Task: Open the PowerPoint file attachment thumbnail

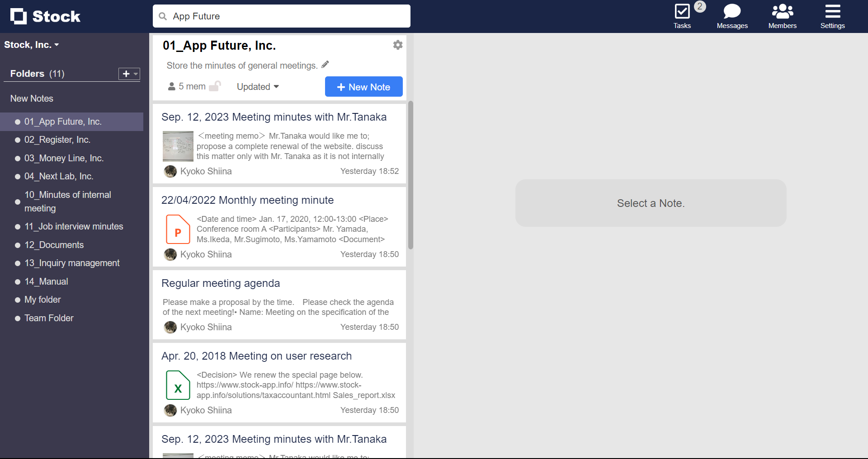Action: tap(178, 229)
